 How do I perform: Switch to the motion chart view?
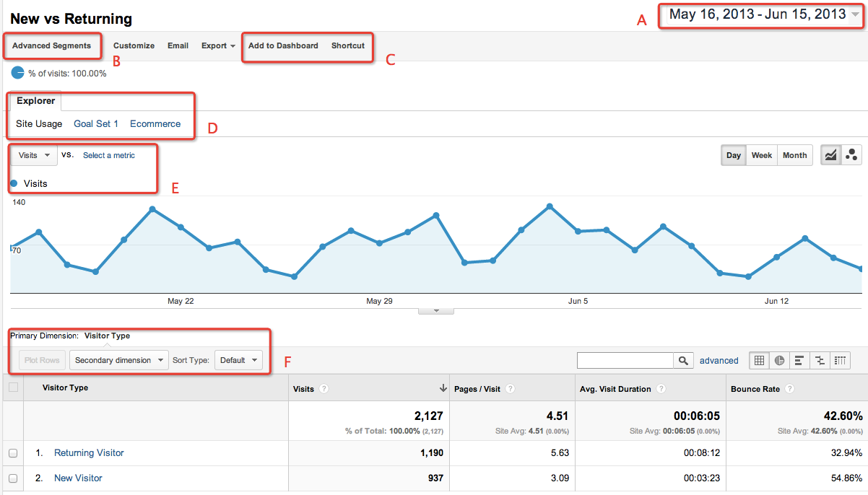[851, 154]
